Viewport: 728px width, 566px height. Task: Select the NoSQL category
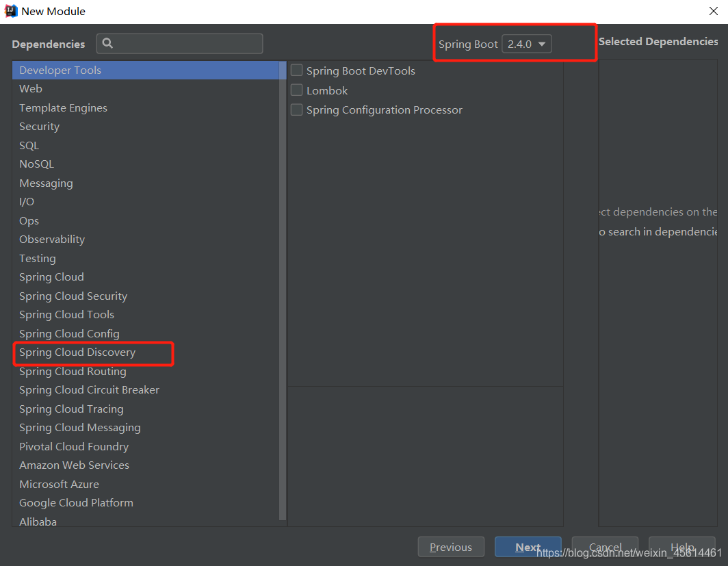coord(146,164)
